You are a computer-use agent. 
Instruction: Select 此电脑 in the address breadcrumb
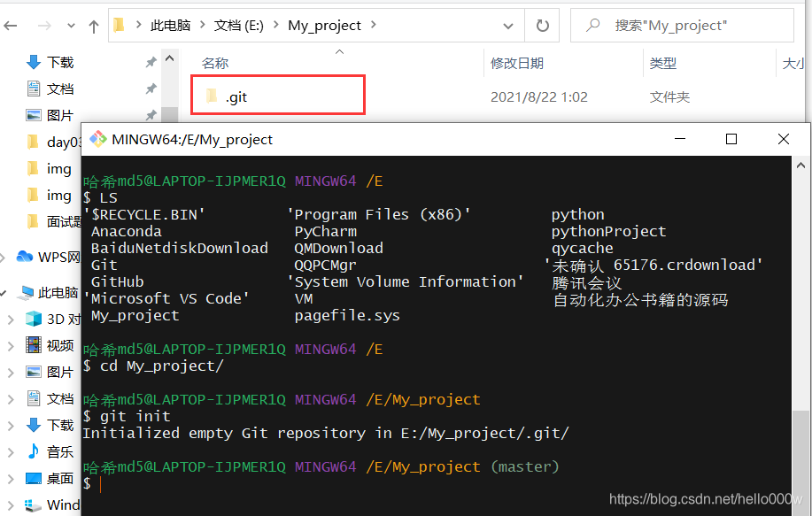click(x=170, y=25)
